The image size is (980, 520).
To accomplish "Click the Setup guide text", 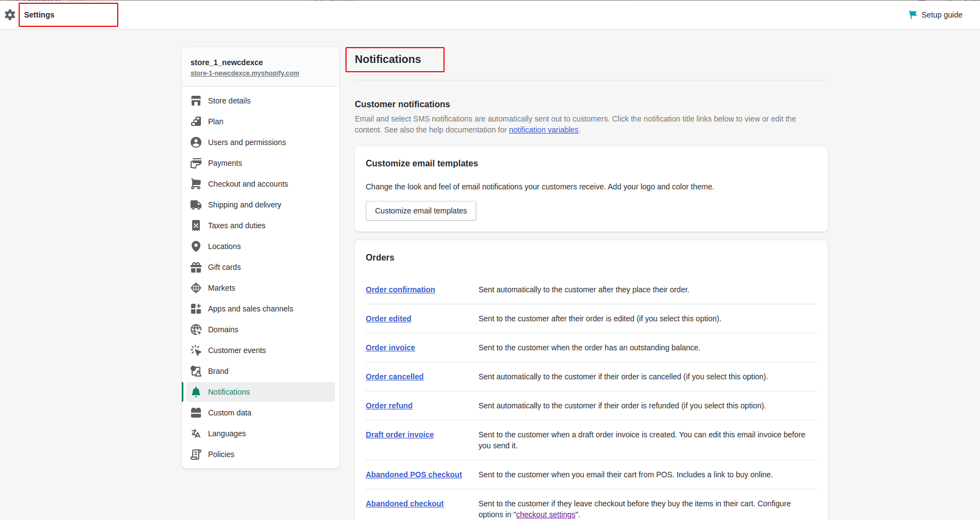I will [942, 15].
